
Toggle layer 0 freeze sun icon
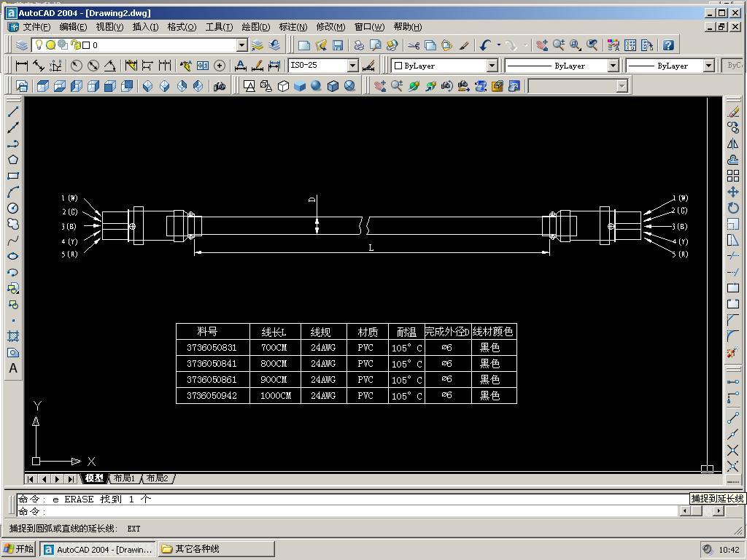point(50,44)
